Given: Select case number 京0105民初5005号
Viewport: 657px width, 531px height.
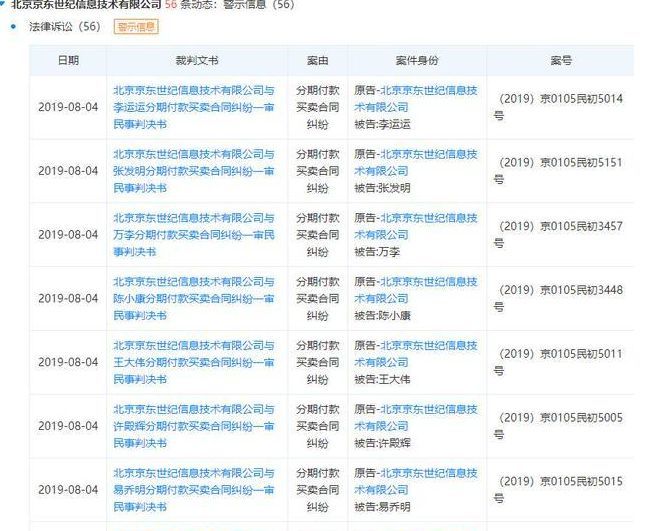Looking at the screenshot, I should 559,426.
